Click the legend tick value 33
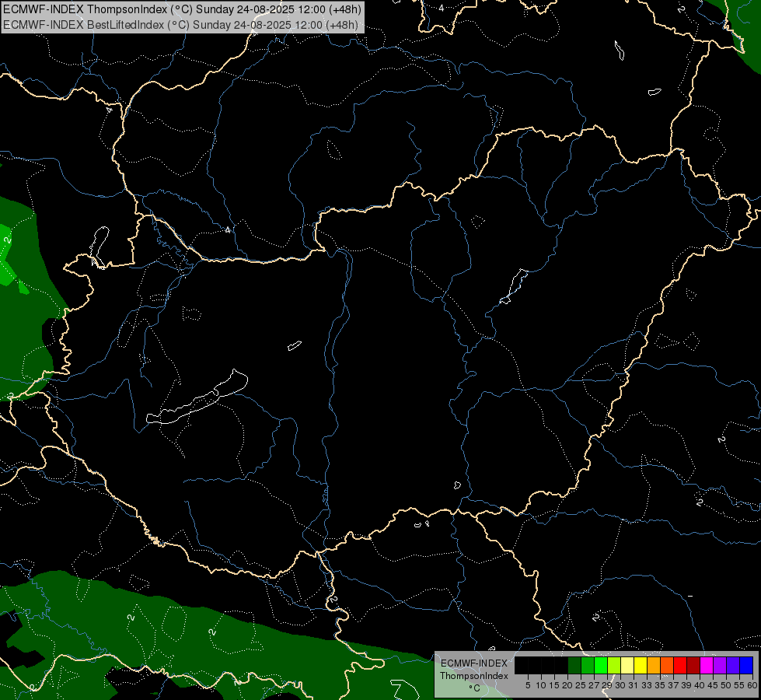761x700 pixels. [647, 685]
